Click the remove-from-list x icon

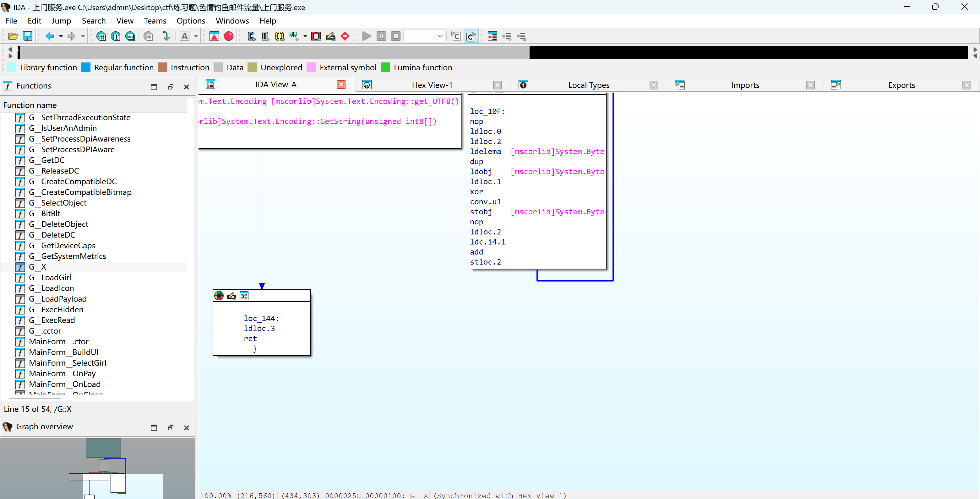(x=521, y=36)
